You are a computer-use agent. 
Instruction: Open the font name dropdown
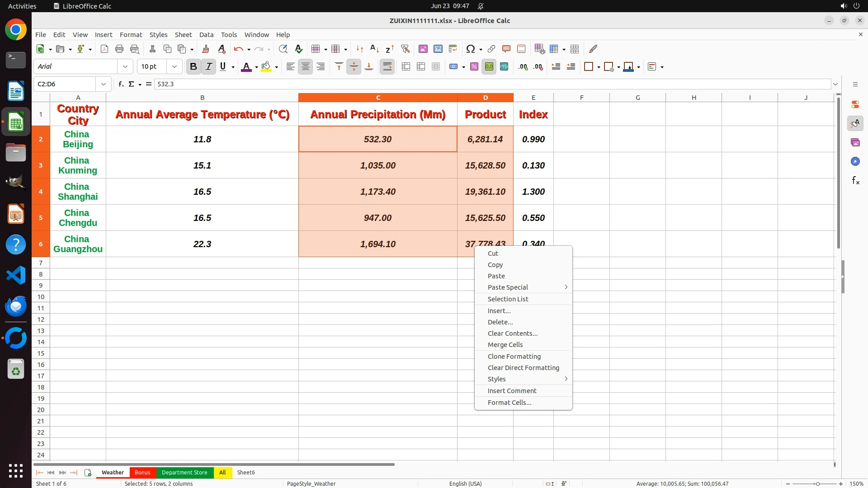coord(125,67)
